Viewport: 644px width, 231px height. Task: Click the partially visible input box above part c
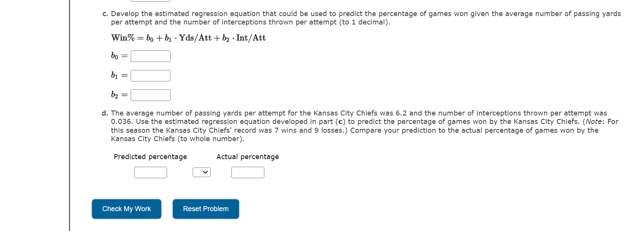(x=151, y=1)
